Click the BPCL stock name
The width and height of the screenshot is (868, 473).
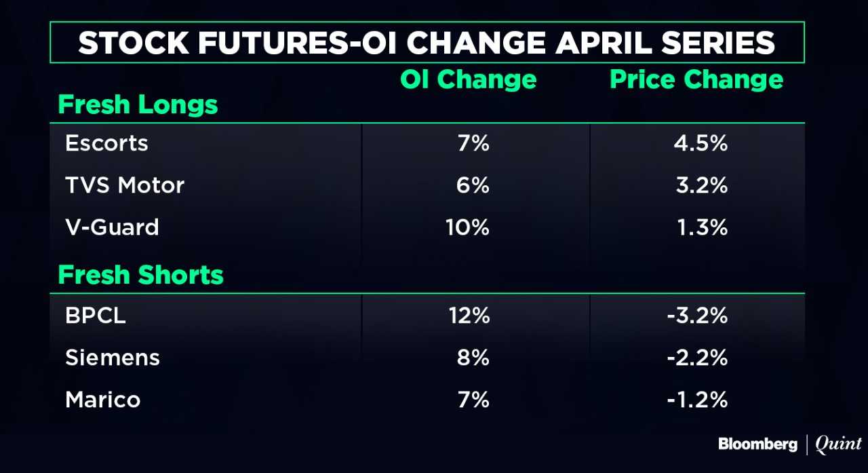coord(96,316)
